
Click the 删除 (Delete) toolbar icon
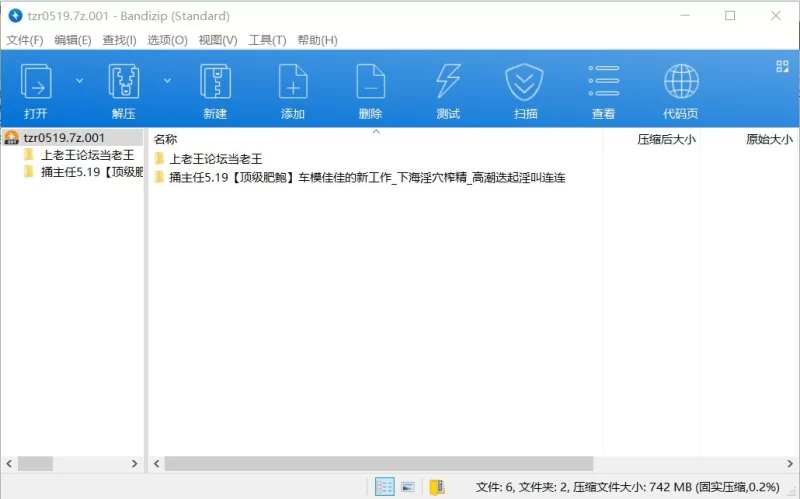tap(370, 82)
